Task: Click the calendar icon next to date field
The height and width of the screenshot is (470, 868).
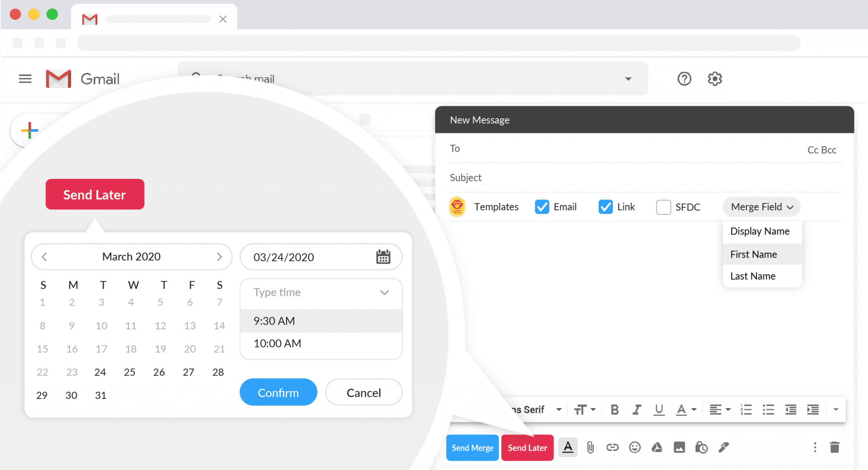Action: pyautogui.click(x=382, y=257)
